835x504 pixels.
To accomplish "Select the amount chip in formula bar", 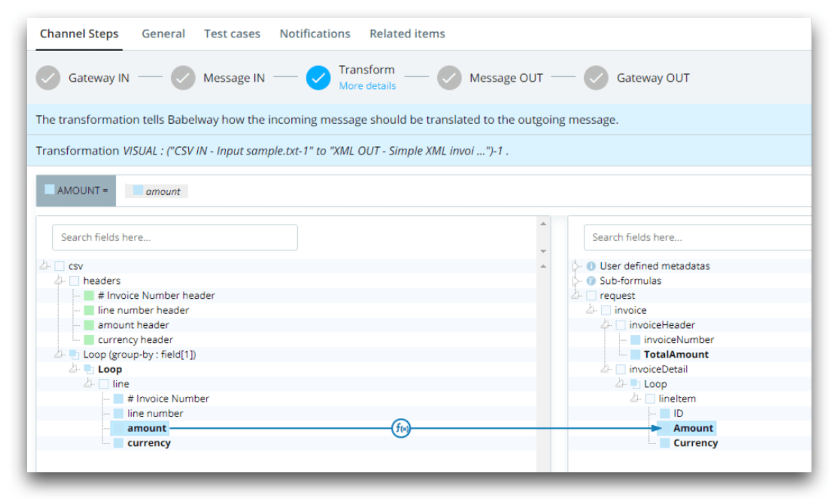I will click(x=157, y=191).
